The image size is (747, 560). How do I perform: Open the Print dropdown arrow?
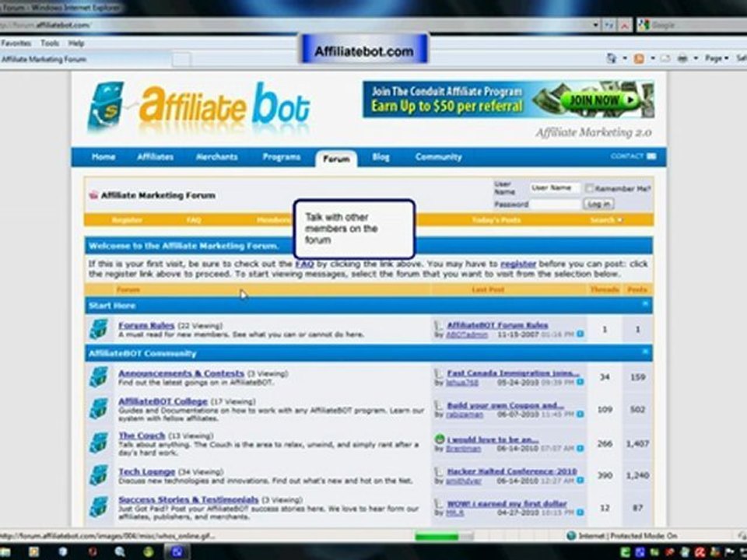click(x=696, y=58)
